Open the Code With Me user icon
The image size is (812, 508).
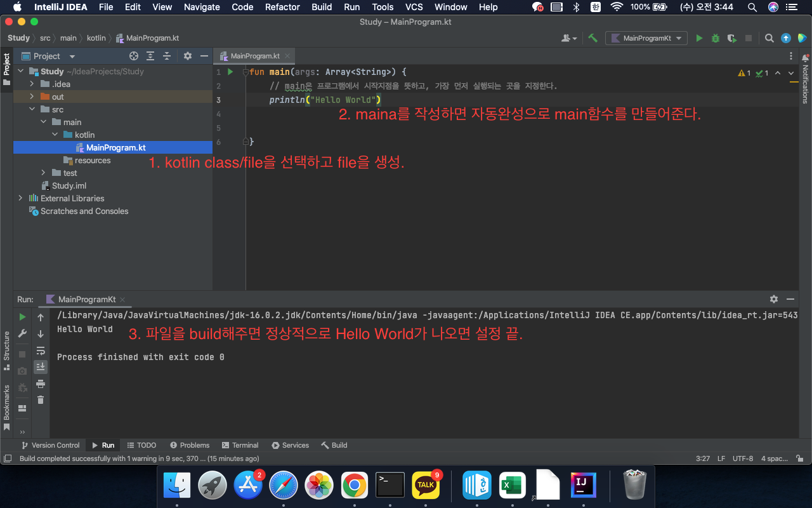tap(569, 38)
